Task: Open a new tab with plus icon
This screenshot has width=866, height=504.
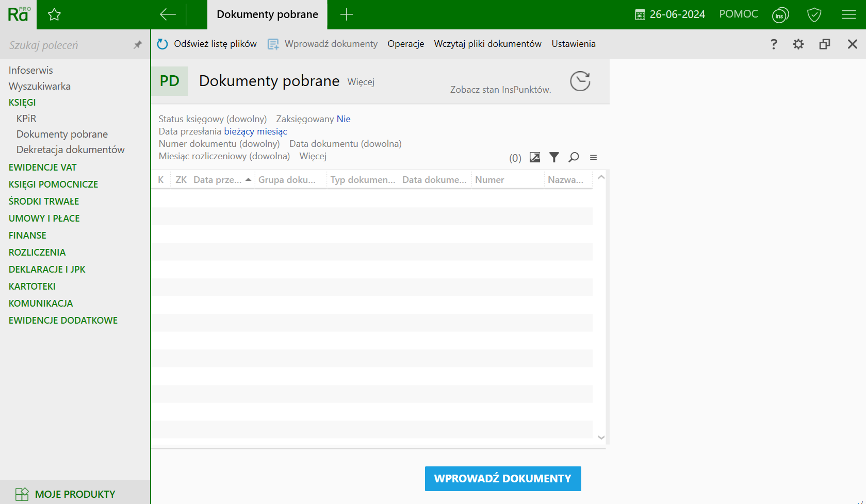Action: tap(347, 14)
